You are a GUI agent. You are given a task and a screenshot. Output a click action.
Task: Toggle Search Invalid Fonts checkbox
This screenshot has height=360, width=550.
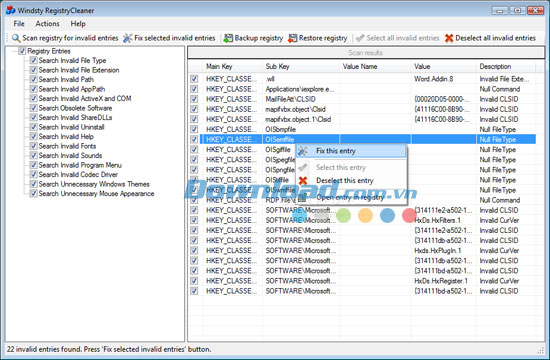coord(33,146)
